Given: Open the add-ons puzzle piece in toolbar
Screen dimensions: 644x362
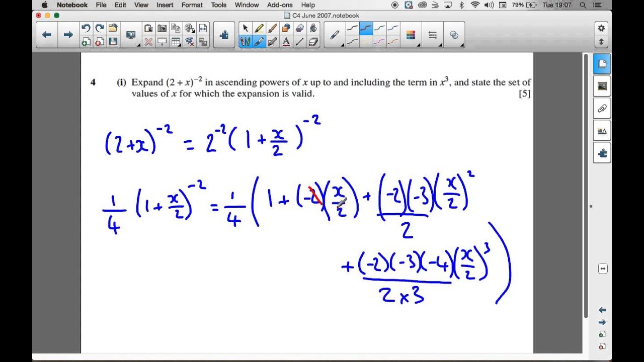Looking at the screenshot, I should pyautogui.click(x=224, y=35).
